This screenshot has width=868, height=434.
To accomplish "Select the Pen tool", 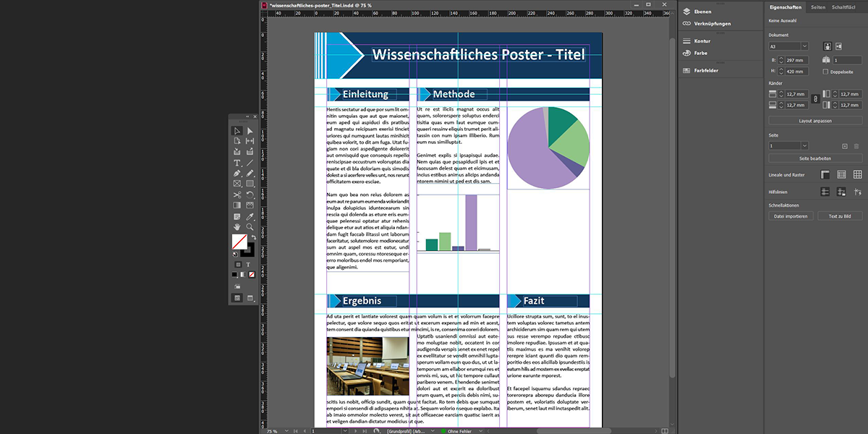I will tap(237, 174).
